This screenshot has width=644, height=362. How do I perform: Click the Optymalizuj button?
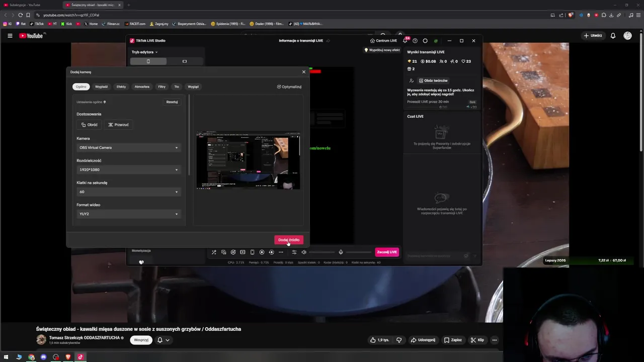pos(289,86)
